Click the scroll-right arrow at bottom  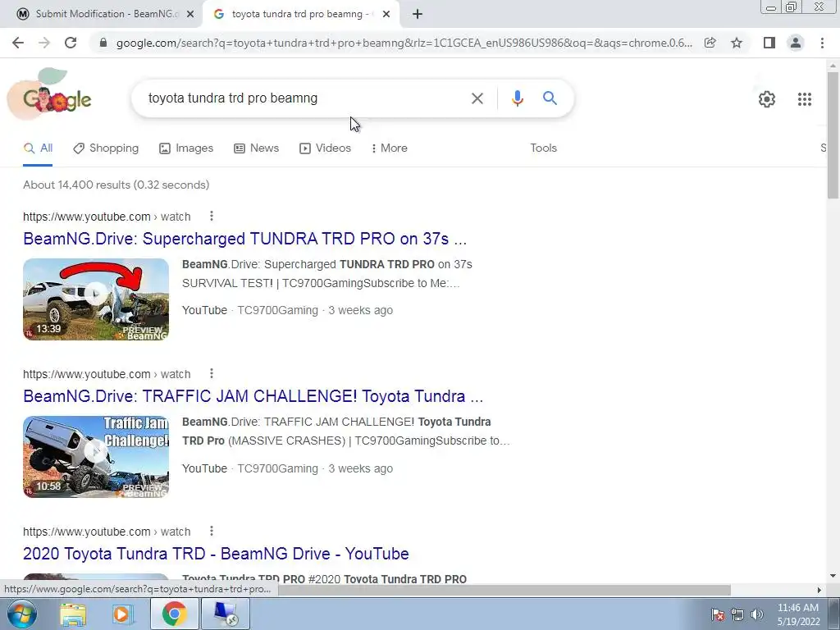click(819, 591)
